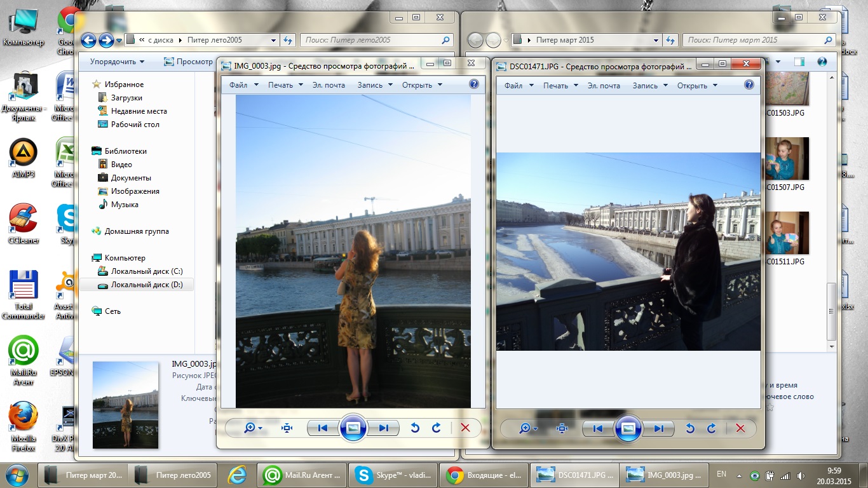The width and height of the screenshot is (868, 488).
Task: Refresh Питер лето2005 folder
Action: click(288, 40)
